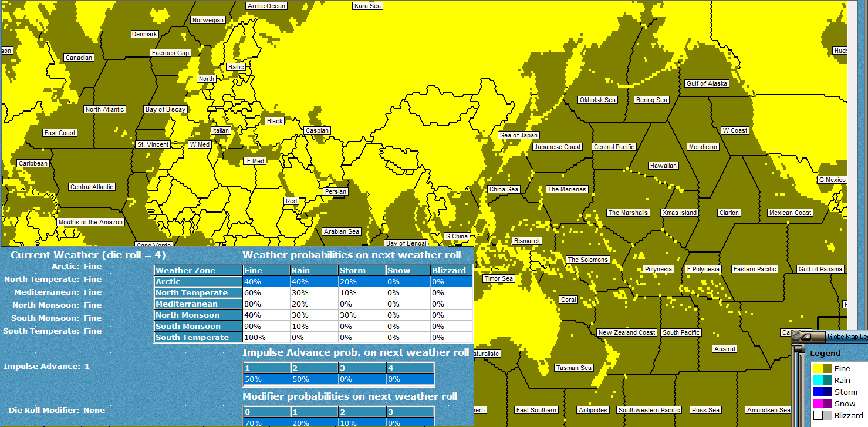Click the Fine weather color swatch in the Legend
This screenshot has width=868, height=427.
(x=822, y=368)
